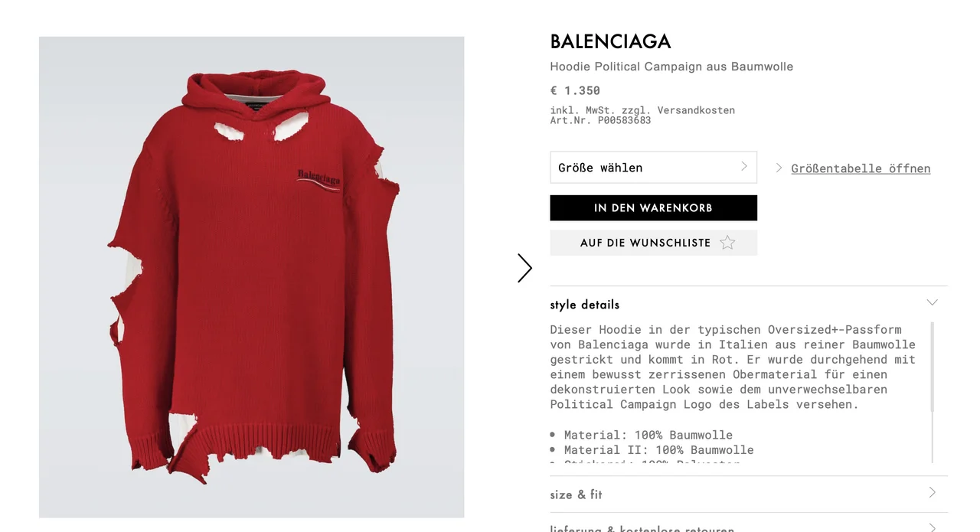Click AUF DIE WUNSCHLISTE button

click(x=653, y=243)
